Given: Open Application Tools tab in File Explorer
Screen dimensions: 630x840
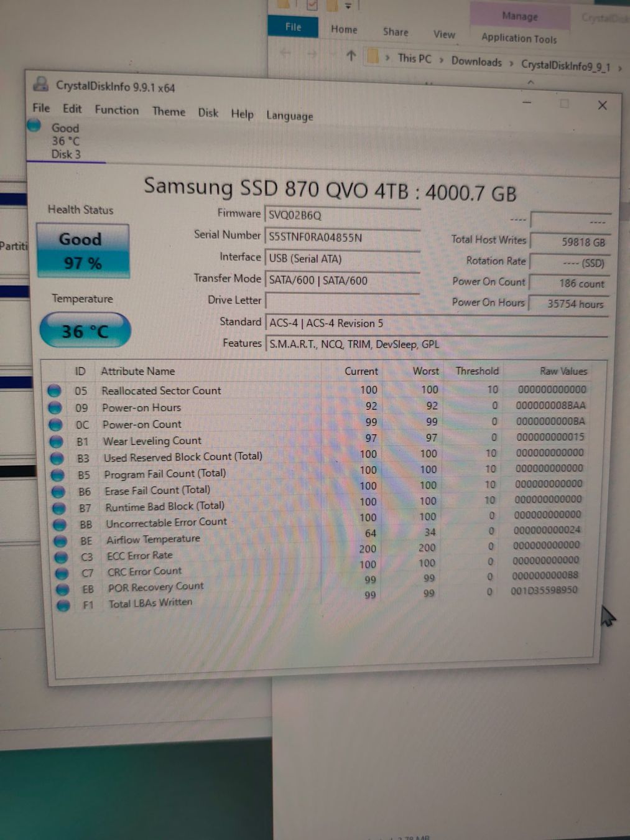Looking at the screenshot, I should [x=519, y=38].
